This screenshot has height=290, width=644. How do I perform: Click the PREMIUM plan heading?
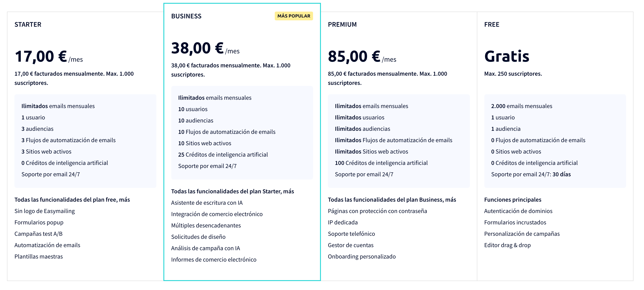(342, 24)
